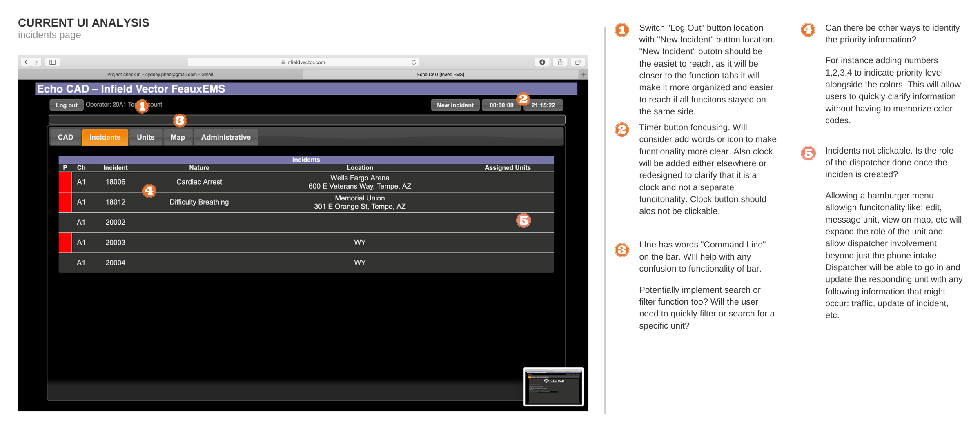
Task: Open the downloads icon in Safari toolbar
Action: tap(542, 62)
